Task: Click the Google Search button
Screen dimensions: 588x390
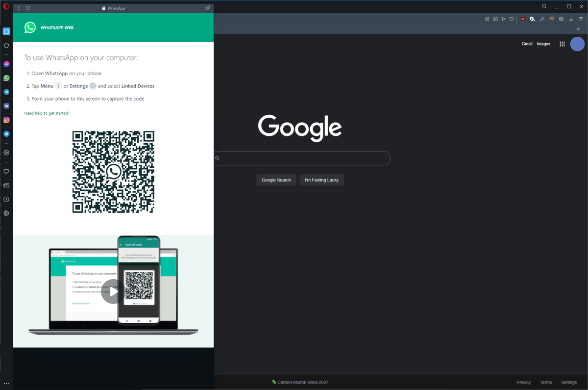Action: point(276,180)
